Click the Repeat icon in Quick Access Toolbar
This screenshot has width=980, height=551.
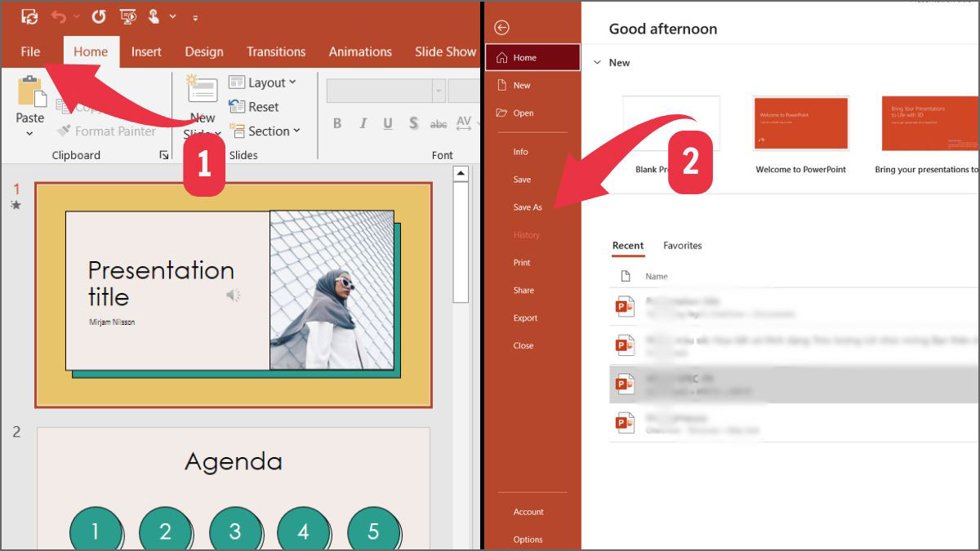tap(98, 16)
